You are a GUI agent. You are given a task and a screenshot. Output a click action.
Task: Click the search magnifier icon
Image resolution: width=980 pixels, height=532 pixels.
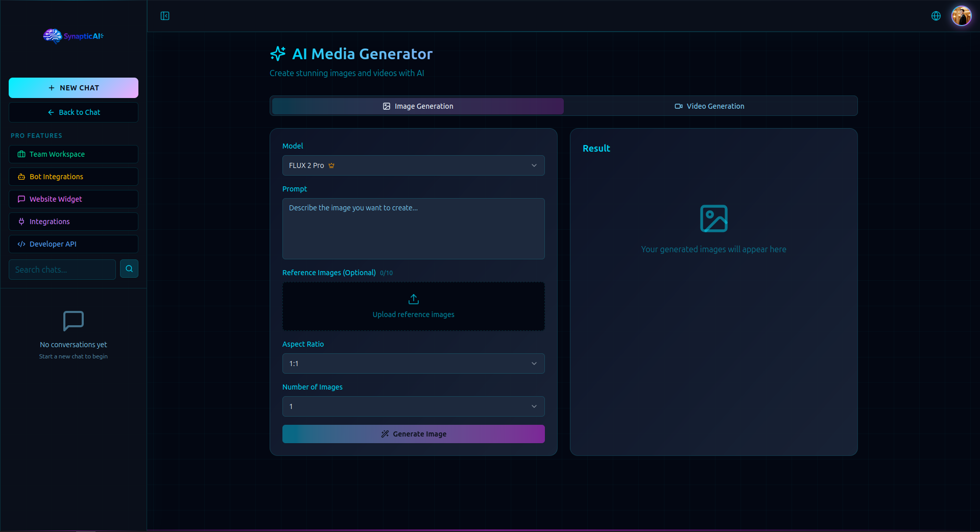[129, 269]
